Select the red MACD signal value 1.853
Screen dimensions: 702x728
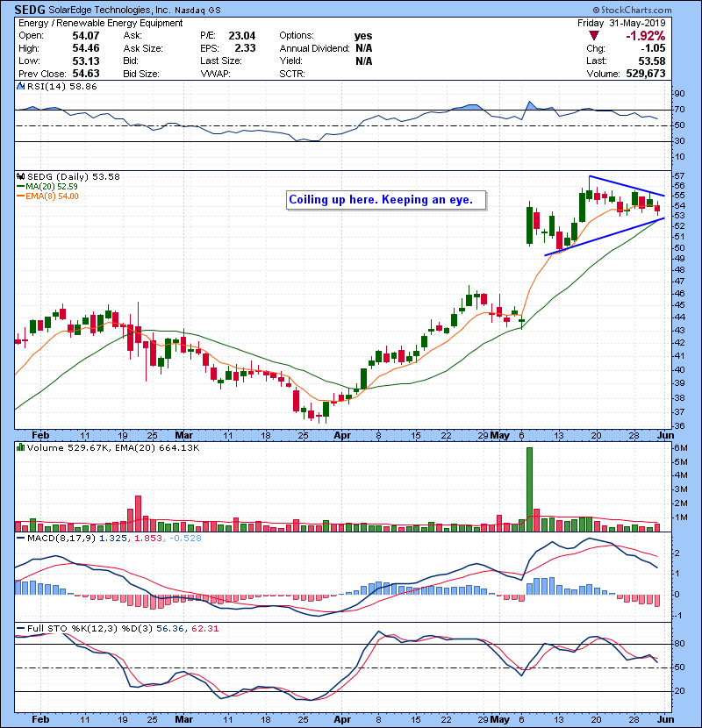148,539
